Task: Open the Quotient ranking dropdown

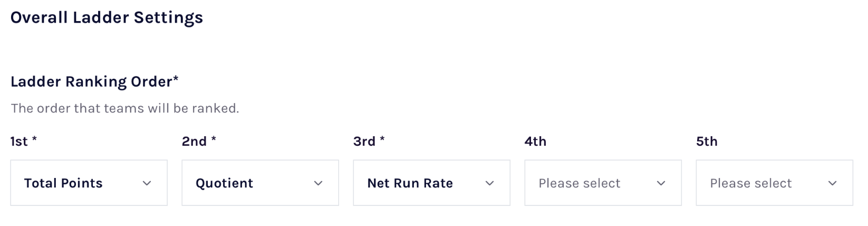Action: click(260, 183)
